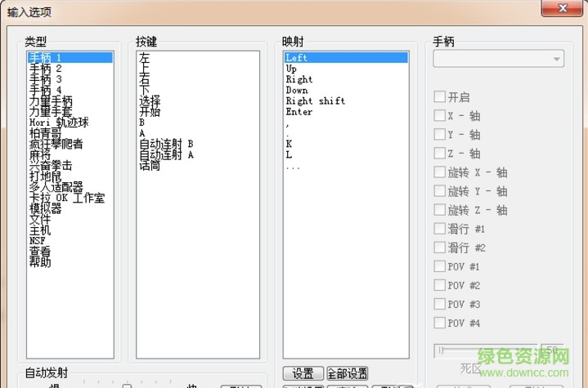Pick 模拟器 in the type list
This screenshot has height=388, width=588.
point(46,208)
